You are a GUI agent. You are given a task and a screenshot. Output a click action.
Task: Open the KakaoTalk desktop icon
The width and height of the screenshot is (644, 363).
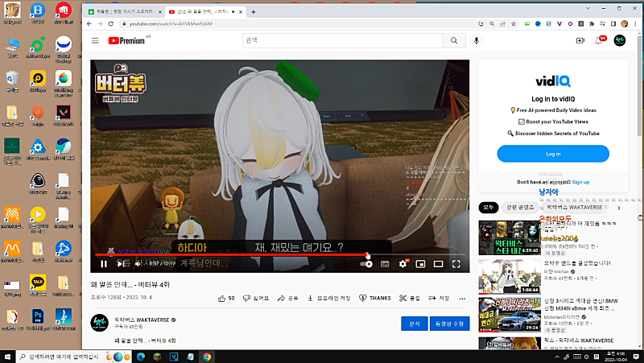[x=38, y=286]
